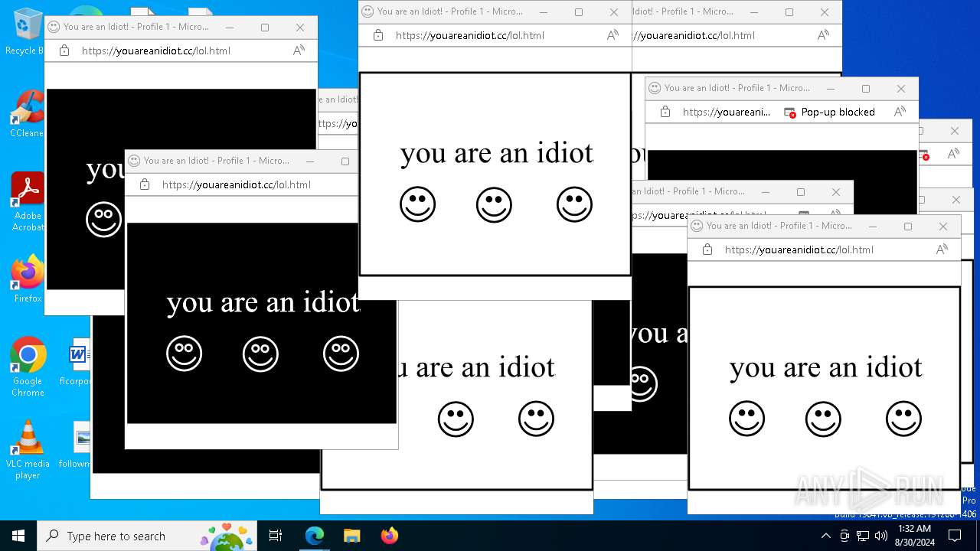Expand hidden system tray icons
Viewport: 980px width, 551px height.
click(x=825, y=536)
